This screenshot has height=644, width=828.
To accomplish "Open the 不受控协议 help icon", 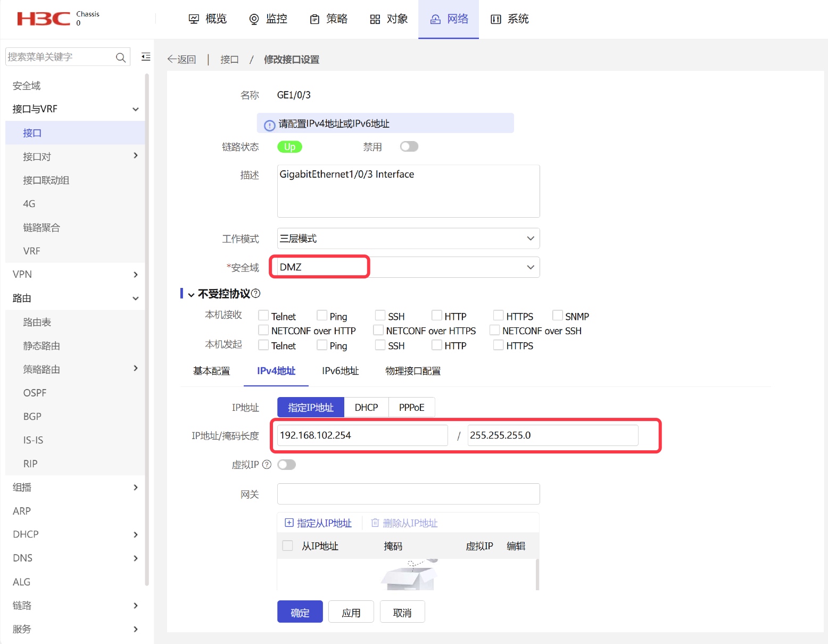I will (x=256, y=293).
